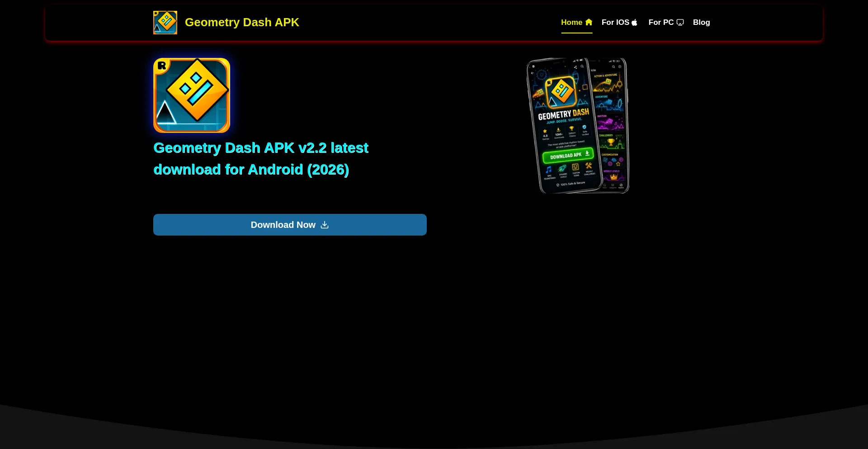Click the Geometry Dash logo in header

(165, 23)
